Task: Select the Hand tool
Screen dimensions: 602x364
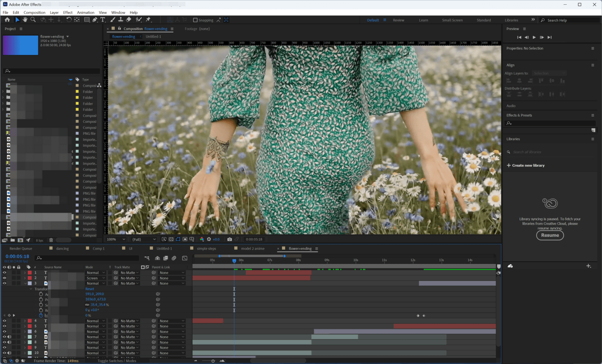Action: click(x=25, y=20)
